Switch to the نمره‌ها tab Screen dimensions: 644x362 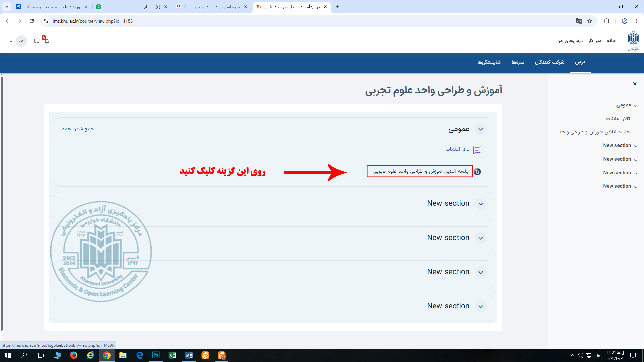pyautogui.click(x=518, y=62)
